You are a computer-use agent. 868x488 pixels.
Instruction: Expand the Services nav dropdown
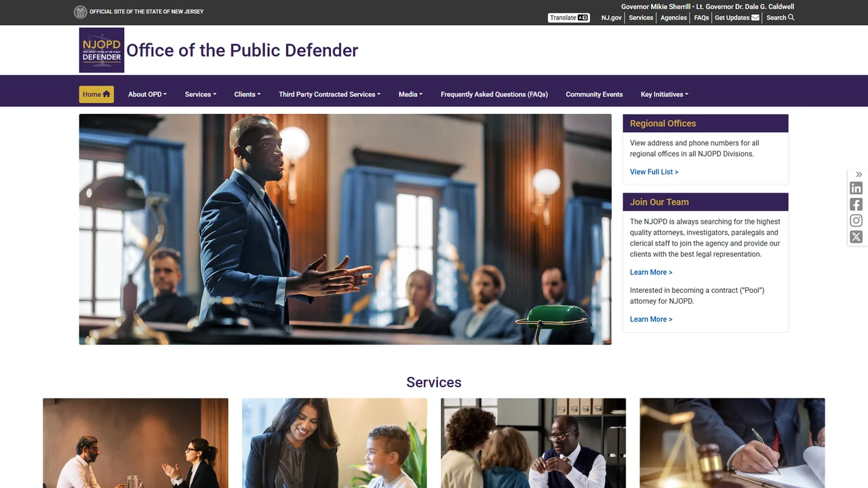(x=201, y=94)
